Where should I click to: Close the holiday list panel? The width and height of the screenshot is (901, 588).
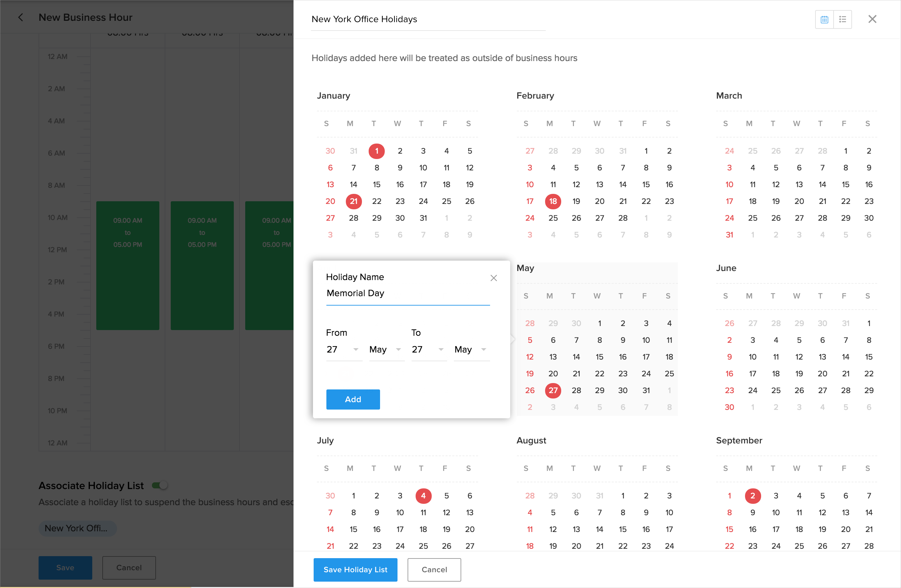tap(872, 19)
